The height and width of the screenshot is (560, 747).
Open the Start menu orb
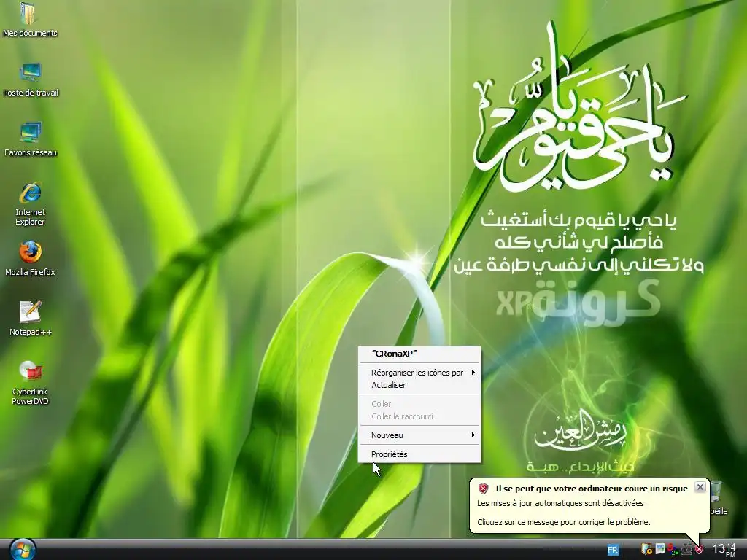[22, 550]
